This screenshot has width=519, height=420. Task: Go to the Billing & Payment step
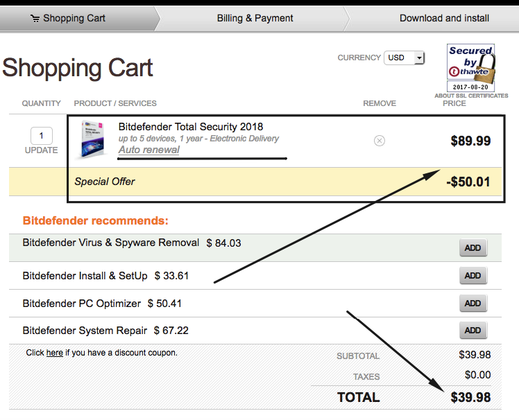coord(255,18)
